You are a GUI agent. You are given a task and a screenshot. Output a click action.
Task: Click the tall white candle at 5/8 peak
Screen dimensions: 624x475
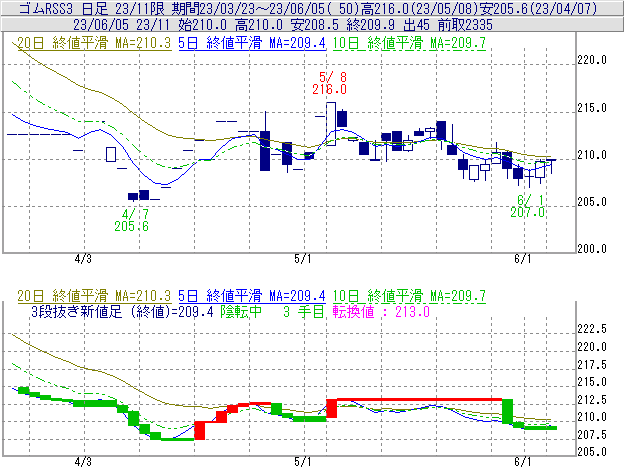(x=331, y=124)
